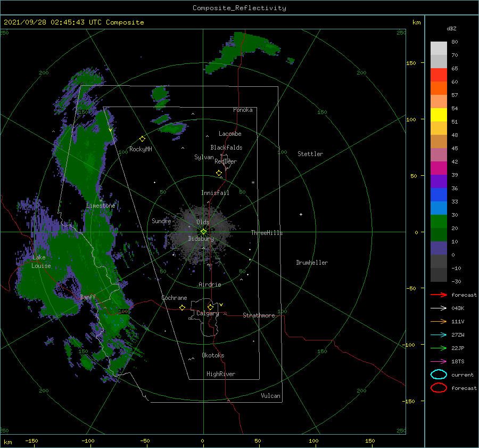
Task: Click the RedDeer city label
Action: pyautogui.click(x=226, y=161)
